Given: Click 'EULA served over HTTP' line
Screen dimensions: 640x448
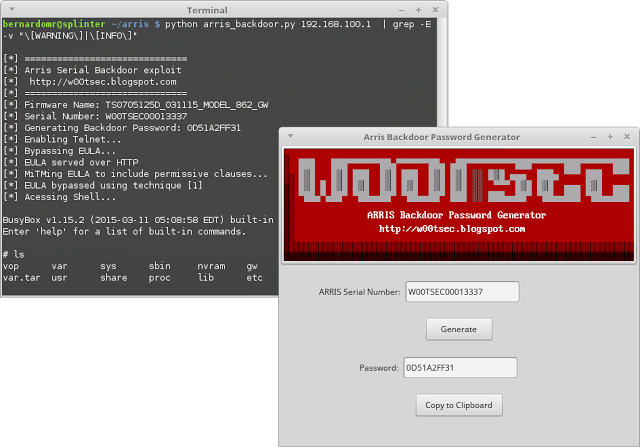Looking at the screenshot, I should (x=71, y=162).
